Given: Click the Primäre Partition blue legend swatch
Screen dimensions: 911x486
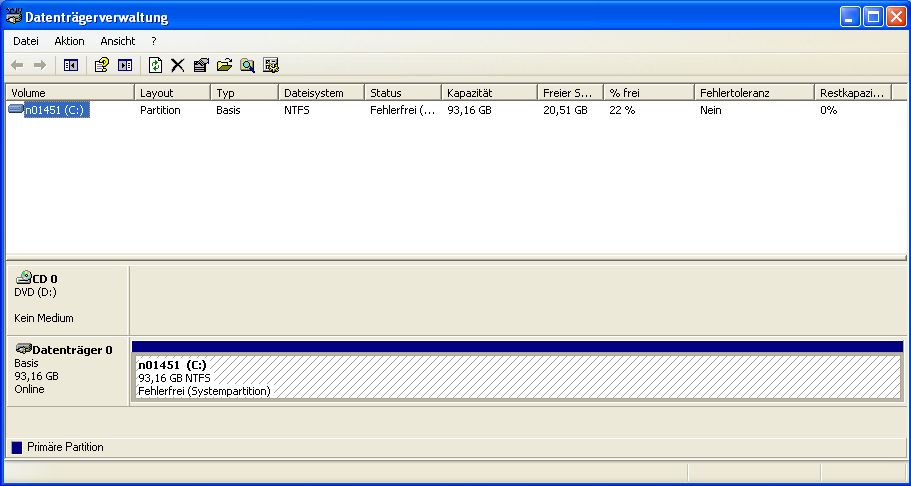Looking at the screenshot, I should tap(17, 448).
